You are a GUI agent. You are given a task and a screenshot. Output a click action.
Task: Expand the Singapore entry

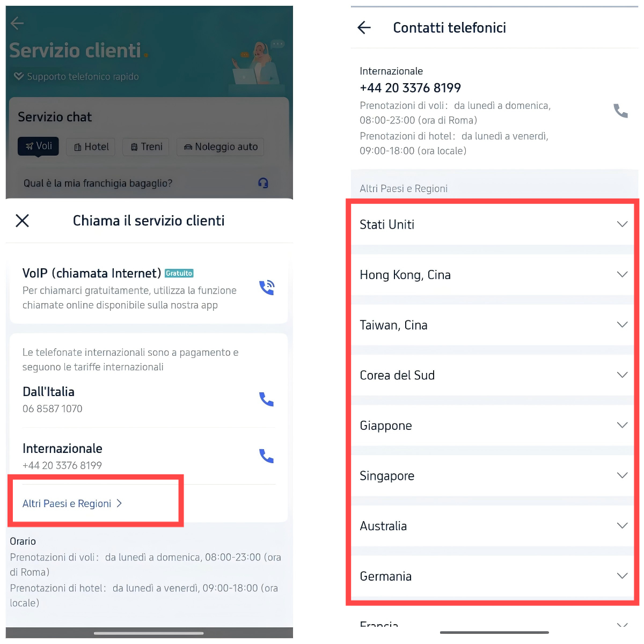coord(493,476)
